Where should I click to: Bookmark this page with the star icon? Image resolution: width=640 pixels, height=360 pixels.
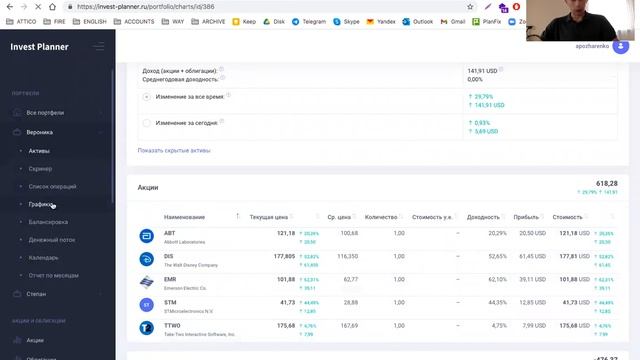pyautogui.click(x=470, y=7)
